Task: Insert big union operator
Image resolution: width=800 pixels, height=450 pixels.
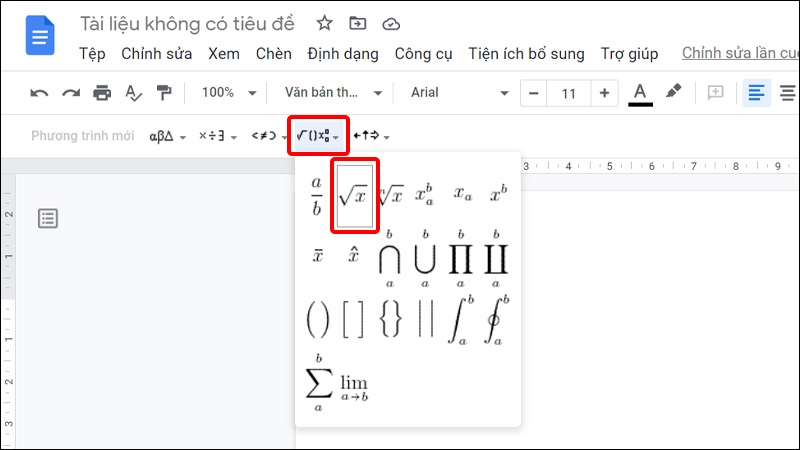Action: pos(425,259)
